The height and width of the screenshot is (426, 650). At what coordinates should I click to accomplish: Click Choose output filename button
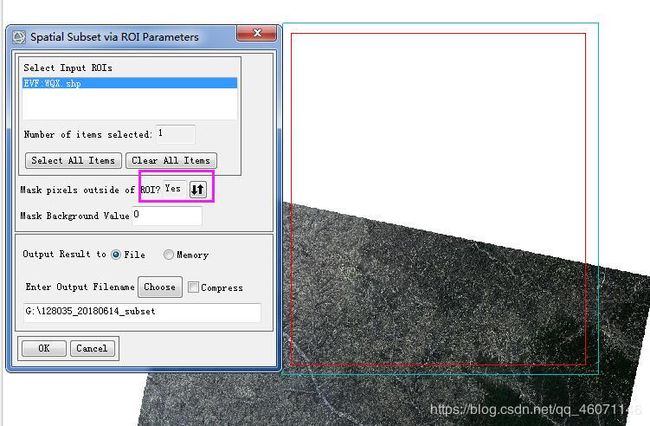pyautogui.click(x=160, y=287)
